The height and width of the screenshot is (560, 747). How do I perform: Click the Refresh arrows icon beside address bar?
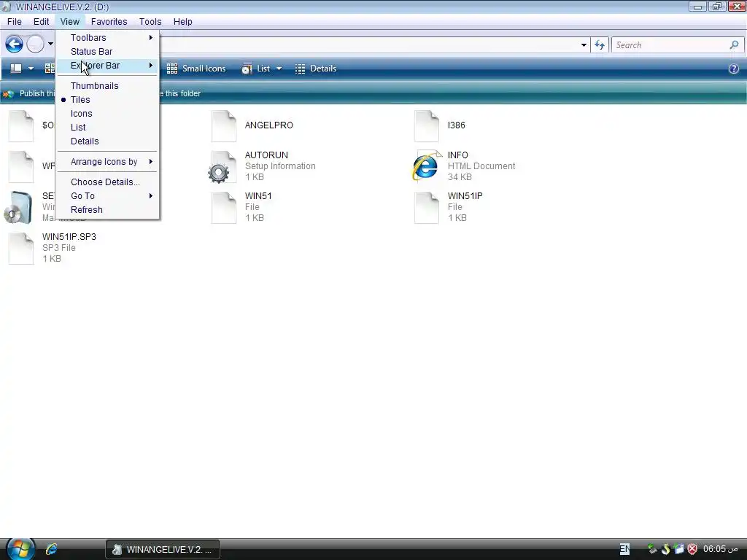600,44
